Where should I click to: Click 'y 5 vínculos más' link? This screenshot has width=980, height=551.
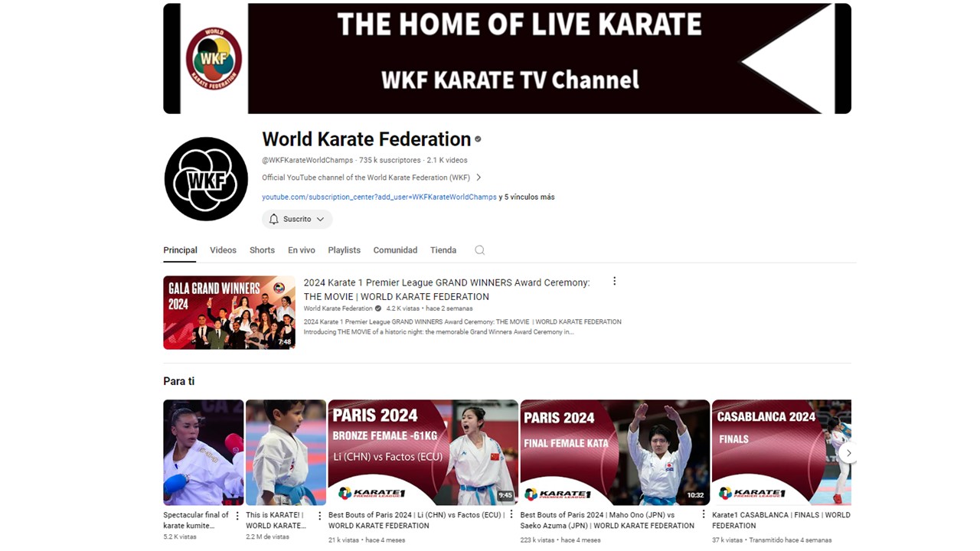click(x=527, y=197)
